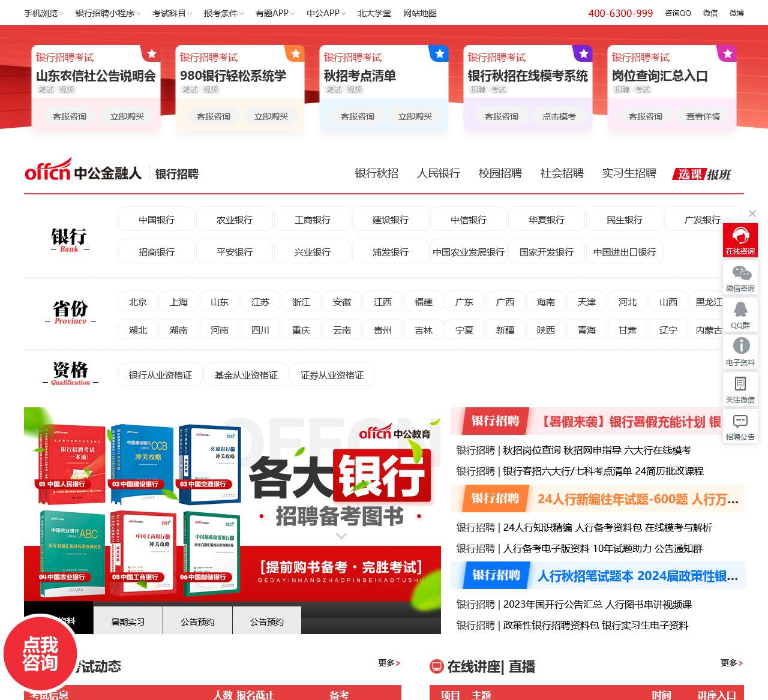Screen dimensions: 768x700
Task: Open the QQ群 sidebar icon
Action: pos(740,314)
